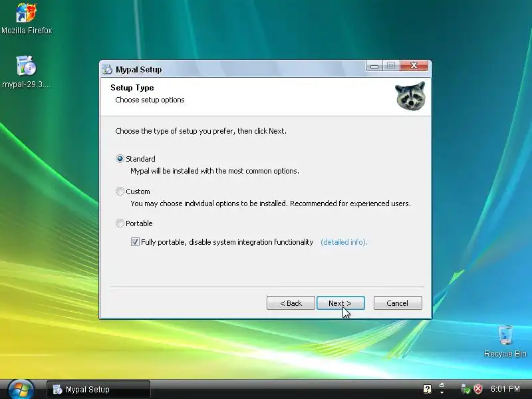Choose the Custom setup radio button
This screenshot has height=399, width=532.
[x=120, y=192]
